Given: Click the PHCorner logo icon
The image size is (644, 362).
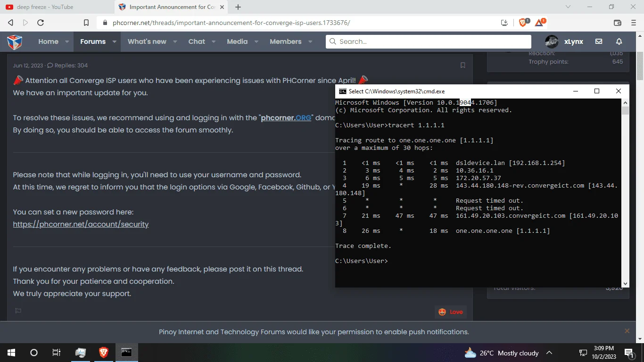Looking at the screenshot, I should pyautogui.click(x=15, y=41).
